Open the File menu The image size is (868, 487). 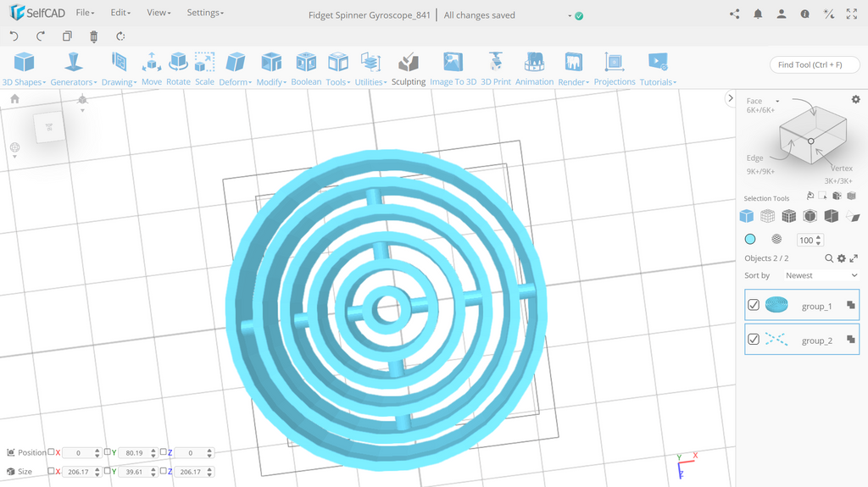tap(85, 12)
